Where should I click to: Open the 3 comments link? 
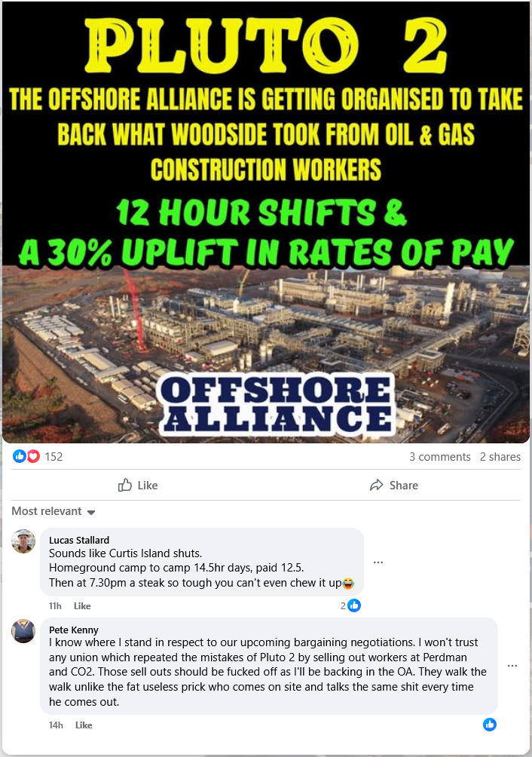click(440, 456)
